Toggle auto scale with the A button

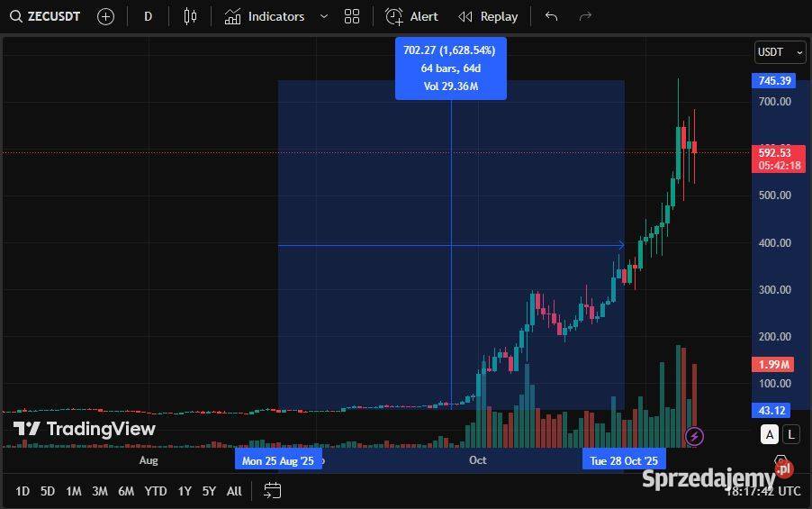(770, 435)
